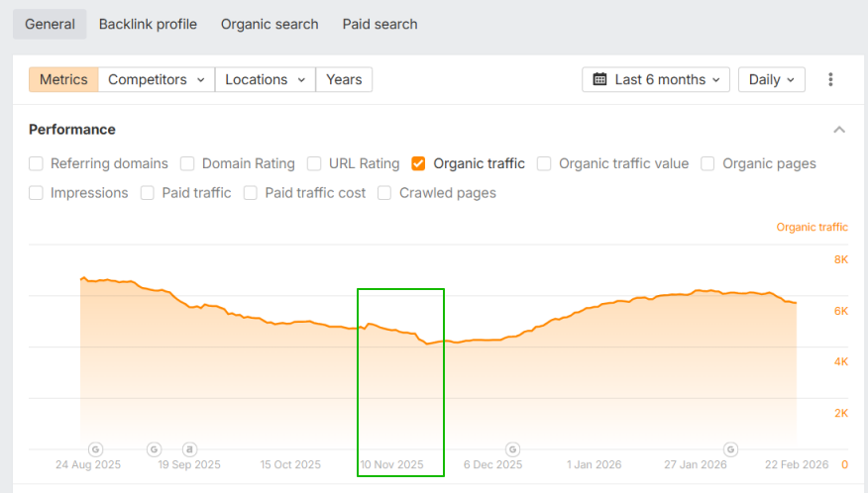Viewport: 868px width, 493px height.
Task: Click the calendar icon in the date range selector
Action: tap(600, 79)
